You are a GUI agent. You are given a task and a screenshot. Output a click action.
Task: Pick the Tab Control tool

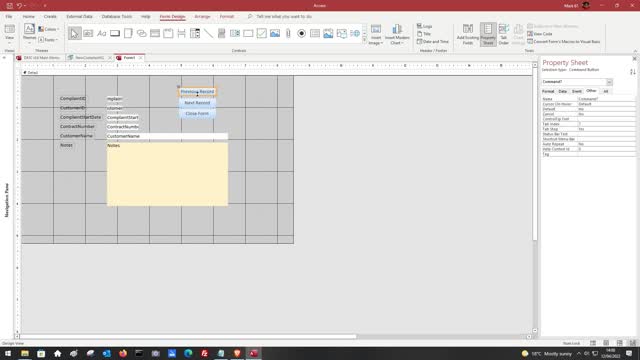[x=128, y=33]
